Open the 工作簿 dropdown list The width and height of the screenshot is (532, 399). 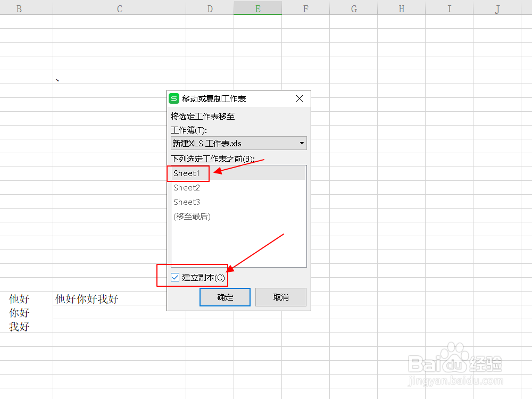coord(238,143)
